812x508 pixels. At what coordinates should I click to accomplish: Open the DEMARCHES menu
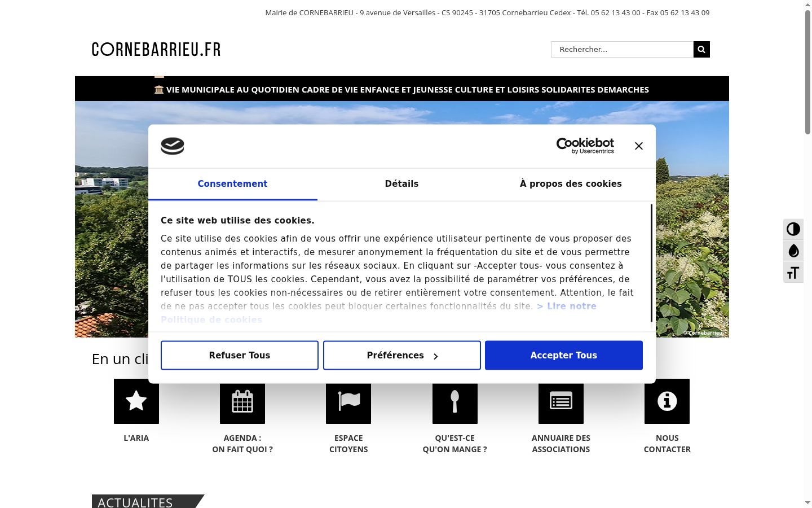pyautogui.click(x=623, y=90)
